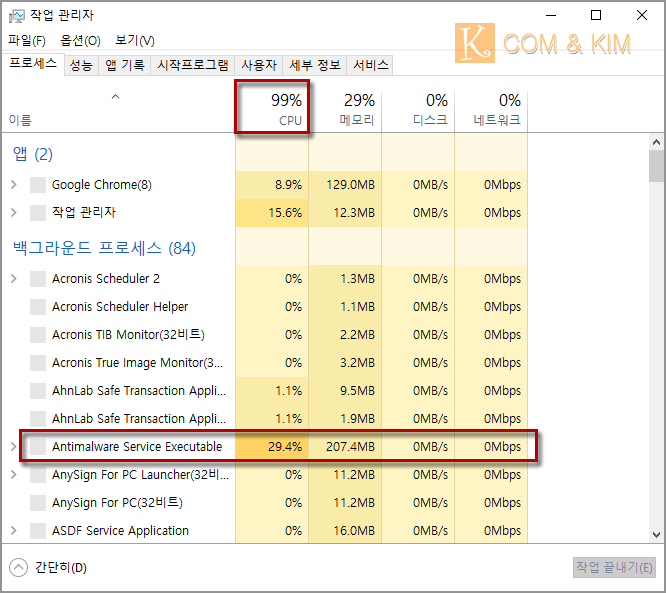Screen dimensions: 666x593
Task: Click the Acronis Scheduler Helper icon
Action: (x=38, y=307)
